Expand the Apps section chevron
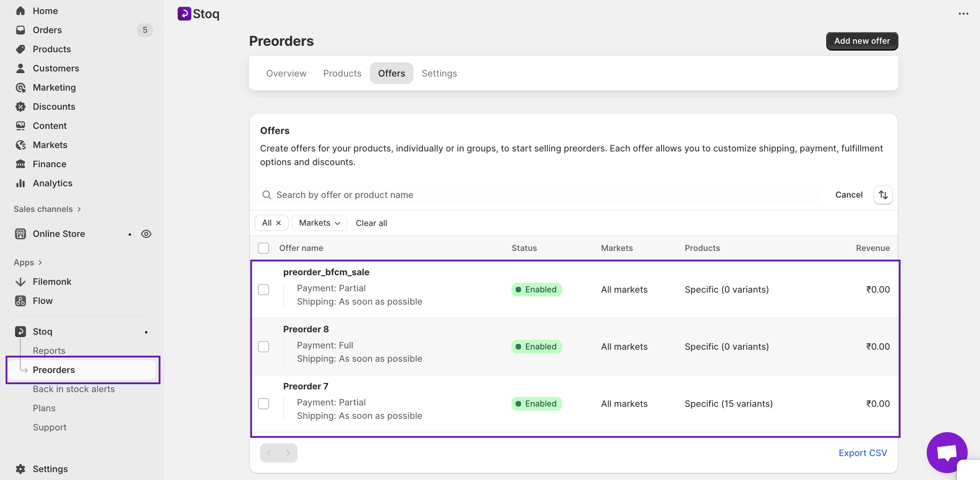Image resolution: width=980 pixels, height=480 pixels. click(40, 262)
